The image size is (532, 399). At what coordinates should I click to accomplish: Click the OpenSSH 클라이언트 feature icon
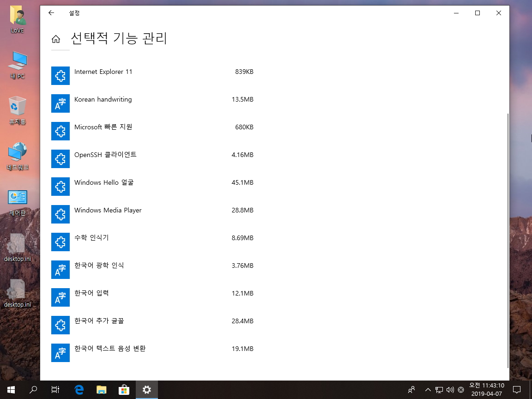pyautogui.click(x=60, y=159)
